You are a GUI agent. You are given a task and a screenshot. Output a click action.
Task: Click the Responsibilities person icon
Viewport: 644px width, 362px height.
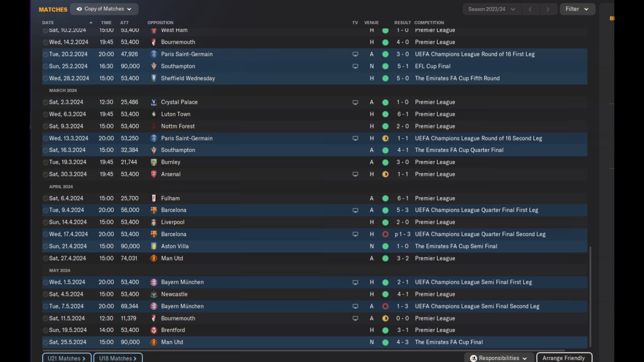tap(473, 358)
